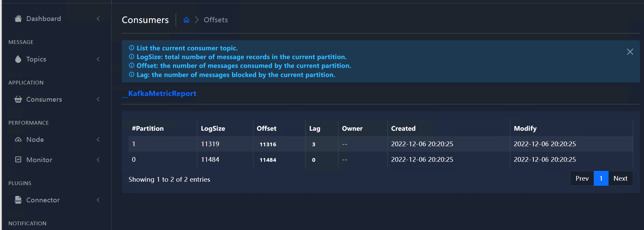Click the Topics droplet icon

click(x=18, y=59)
